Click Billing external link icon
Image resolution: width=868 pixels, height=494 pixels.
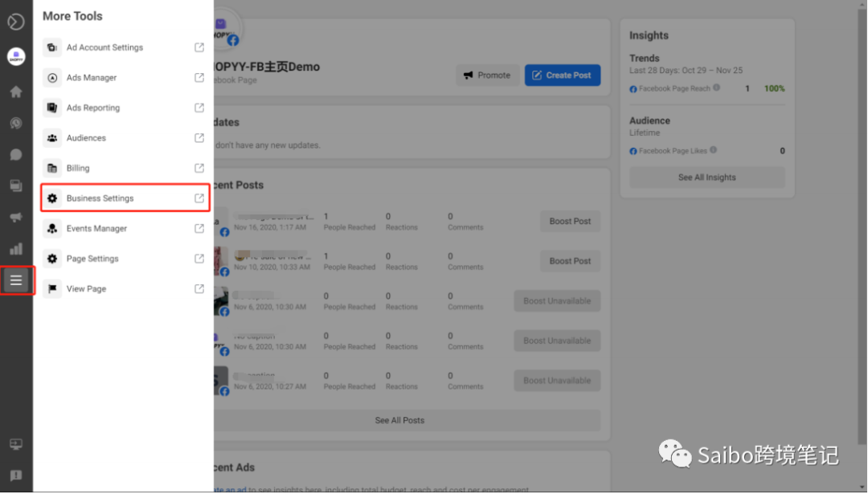(199, 168)
